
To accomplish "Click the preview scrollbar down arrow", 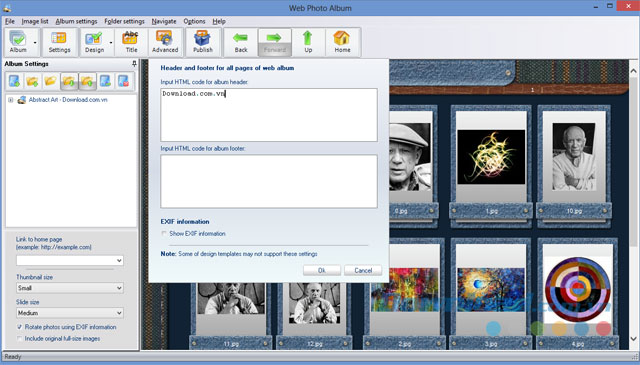I will pyautogui.click(x=633, y=339).
